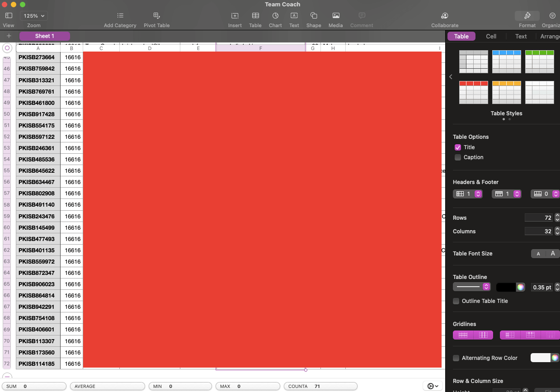560x392 pixels.
Task: Select the blue header table style thumbnail
Action: click(506, 61)
